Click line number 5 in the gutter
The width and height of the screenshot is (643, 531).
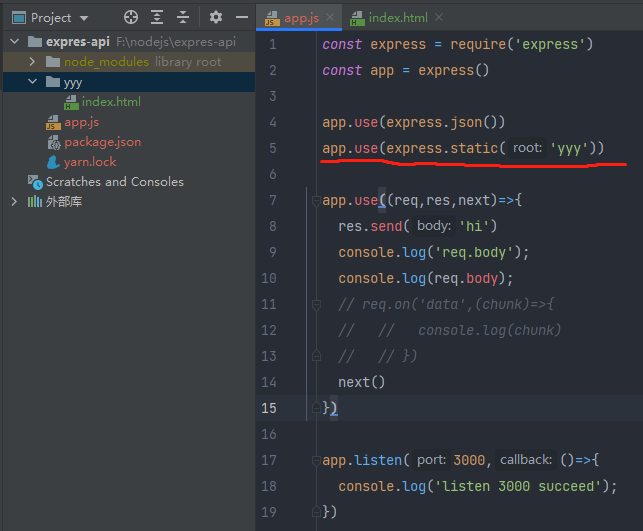pos(273,148)
